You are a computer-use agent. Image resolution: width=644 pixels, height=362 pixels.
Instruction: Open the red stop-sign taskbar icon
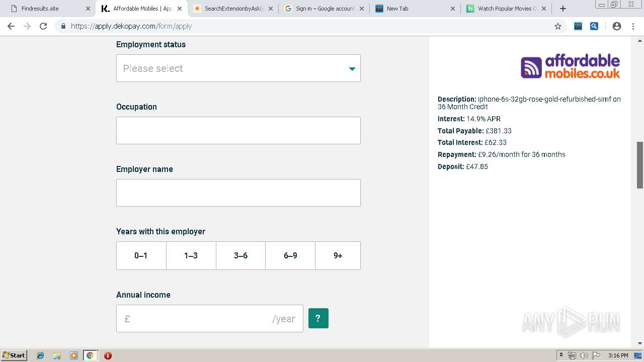[x=108, y=355]
